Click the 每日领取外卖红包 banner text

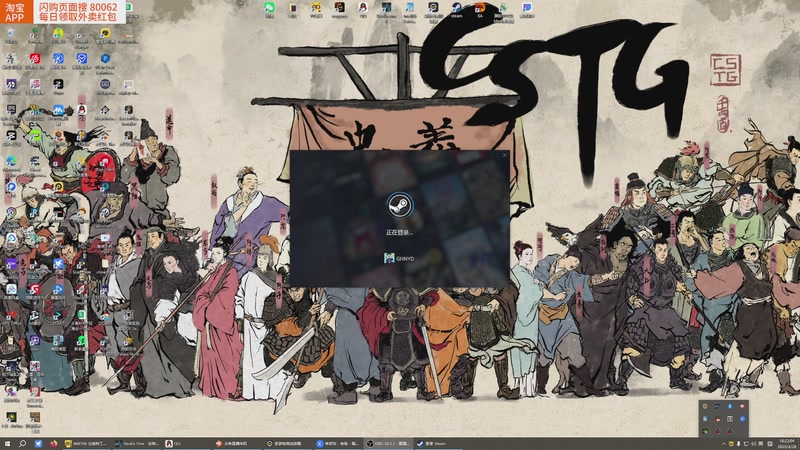click(x=78, y=17)
